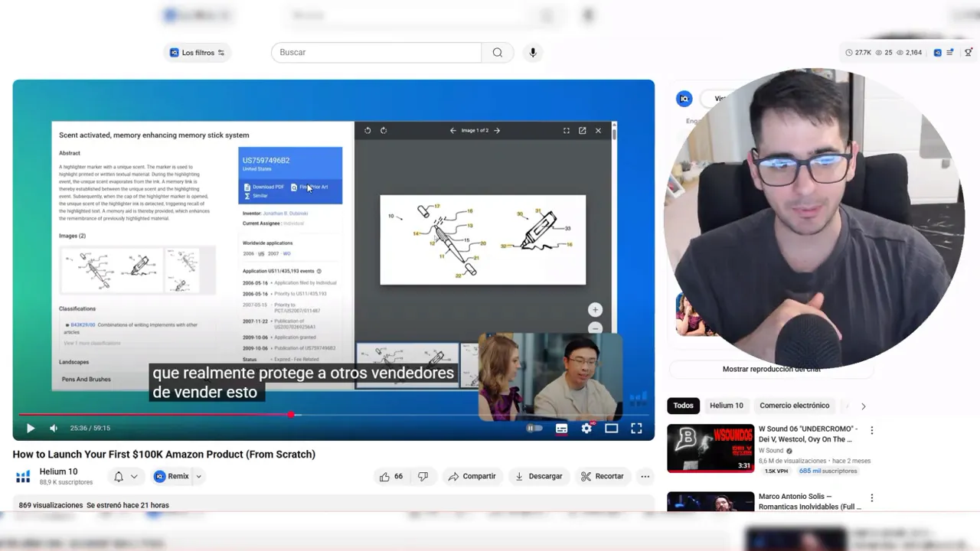Expand the Remix dropdown arrow
The height and width of the screenshot is (551, 980).
(198, 477)
